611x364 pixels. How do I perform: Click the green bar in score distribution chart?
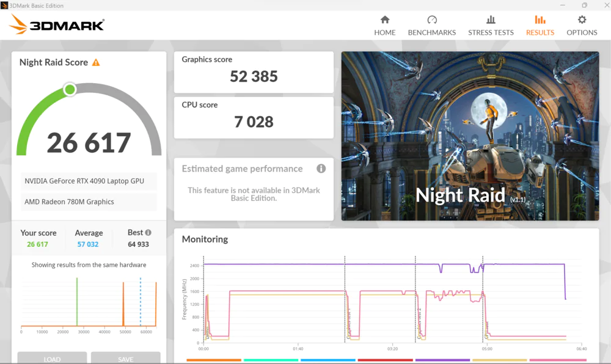[x=77, y=302]
